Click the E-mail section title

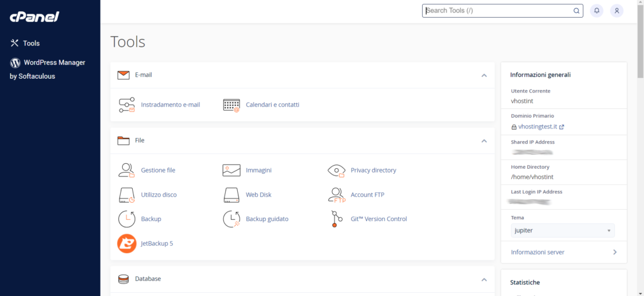point(144,75)
